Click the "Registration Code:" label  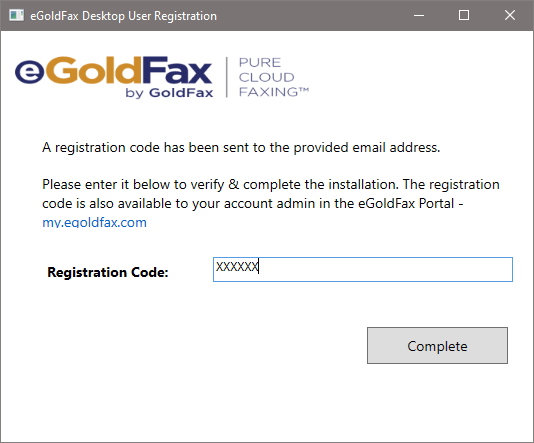click(x=108, y=272)
